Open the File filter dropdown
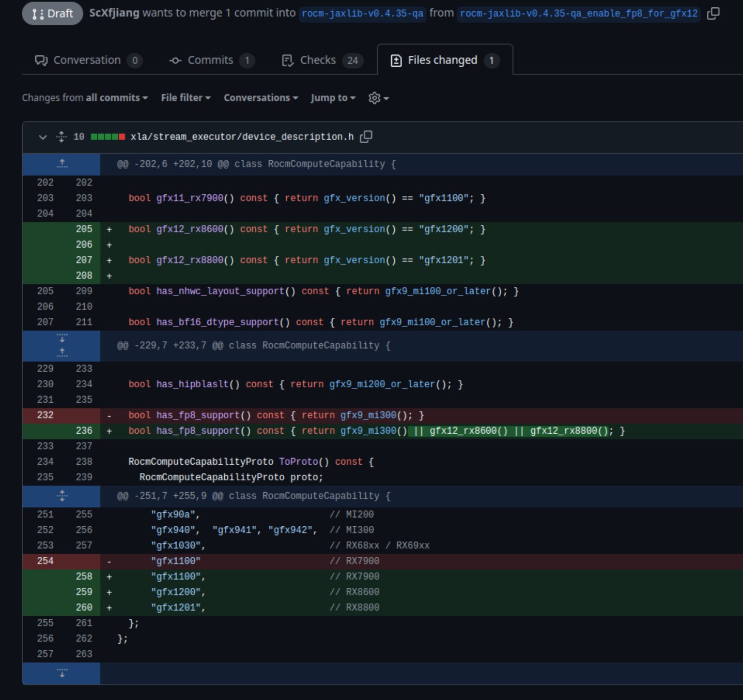743x700 pixels. pos(185,98)
